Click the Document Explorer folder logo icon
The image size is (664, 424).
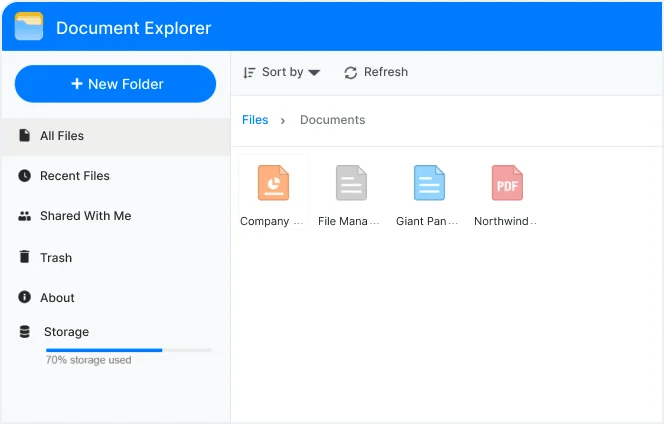click(29, 26)
